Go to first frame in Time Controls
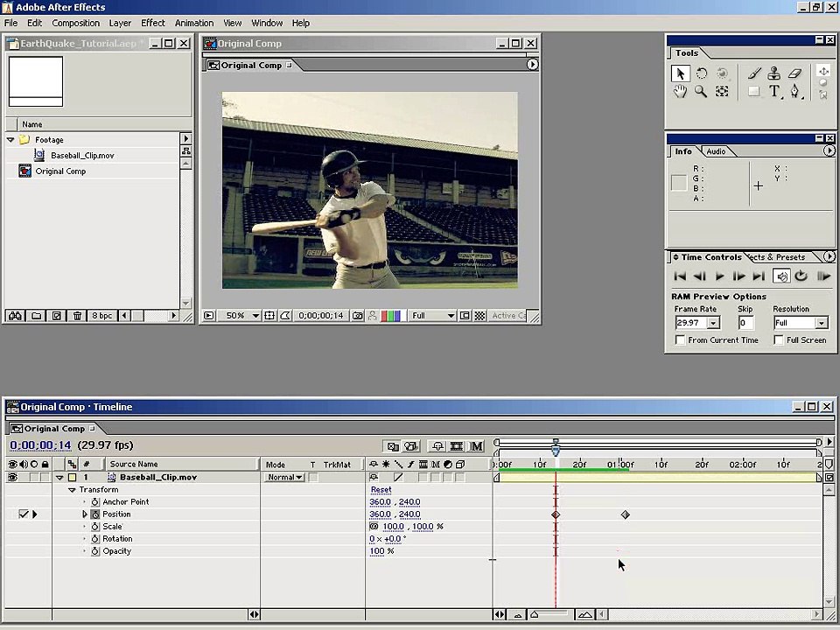The image size is (840, 630). 680,276
